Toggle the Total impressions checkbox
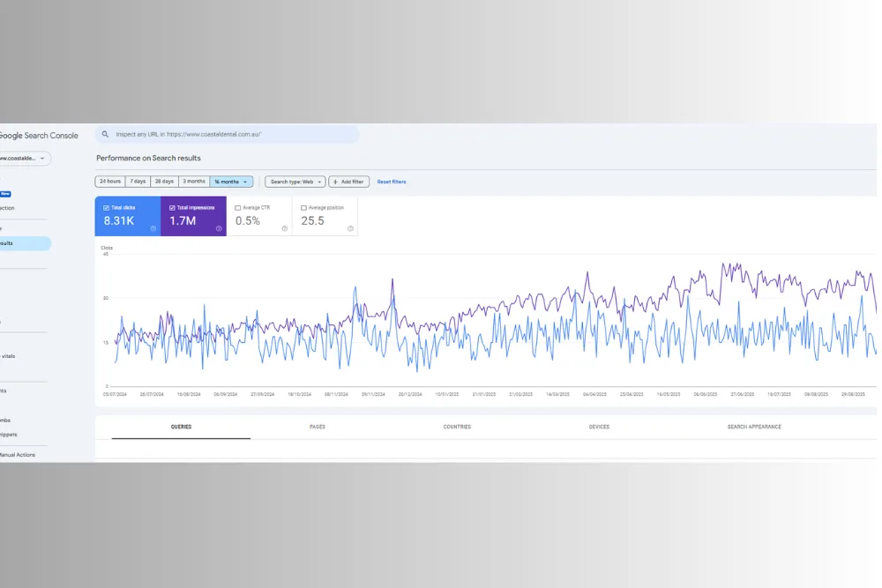Screen dimensions: 882x588 (171, 208)
